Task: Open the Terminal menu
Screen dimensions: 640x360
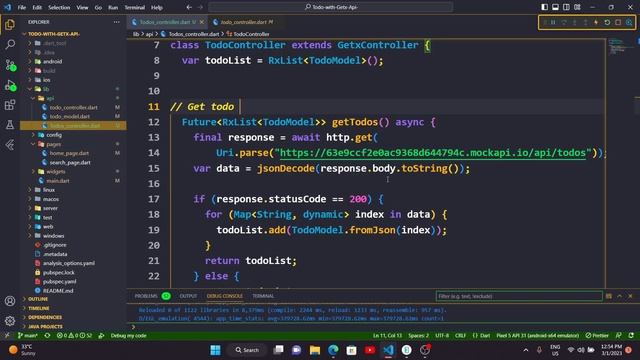Action: point(134,7)
